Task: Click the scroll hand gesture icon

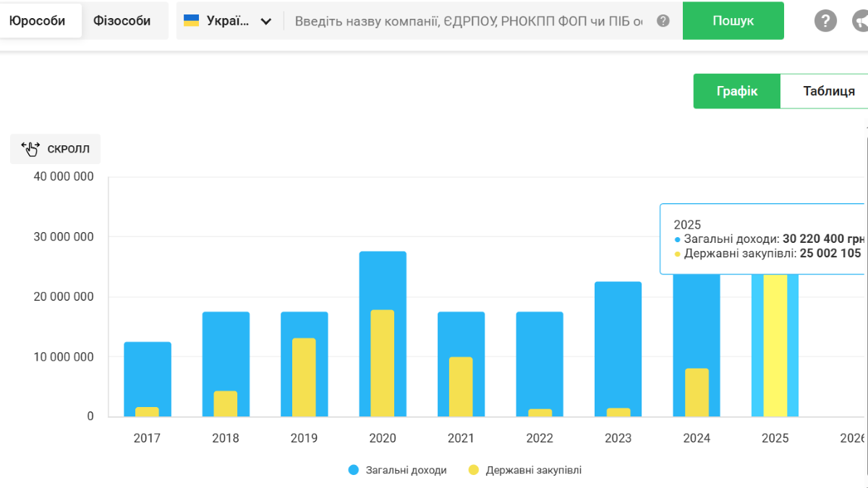Action: [31, 150]
